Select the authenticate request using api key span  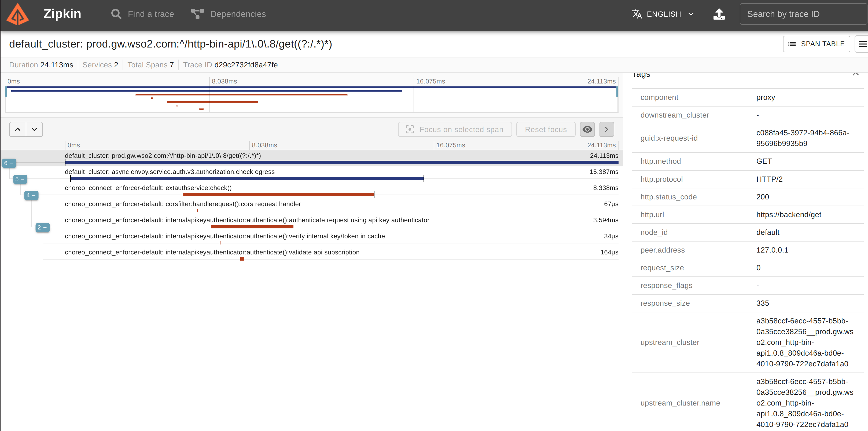point(312,222)
